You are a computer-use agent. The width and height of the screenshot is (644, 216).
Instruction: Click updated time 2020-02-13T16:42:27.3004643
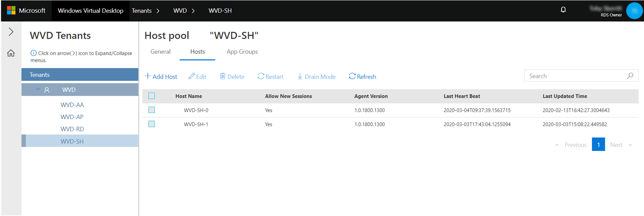pos(576,110)
